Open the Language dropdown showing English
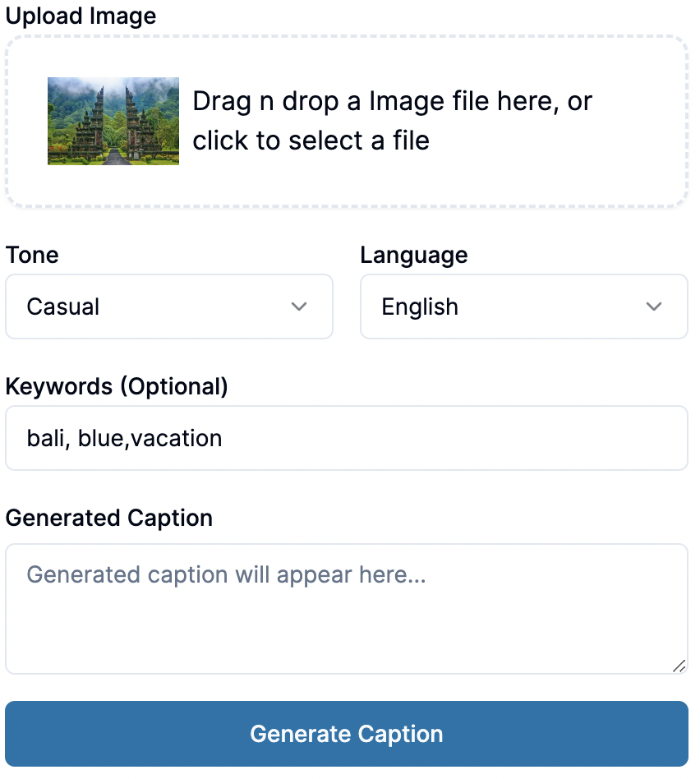700x779 pixels. coord(523,307)
